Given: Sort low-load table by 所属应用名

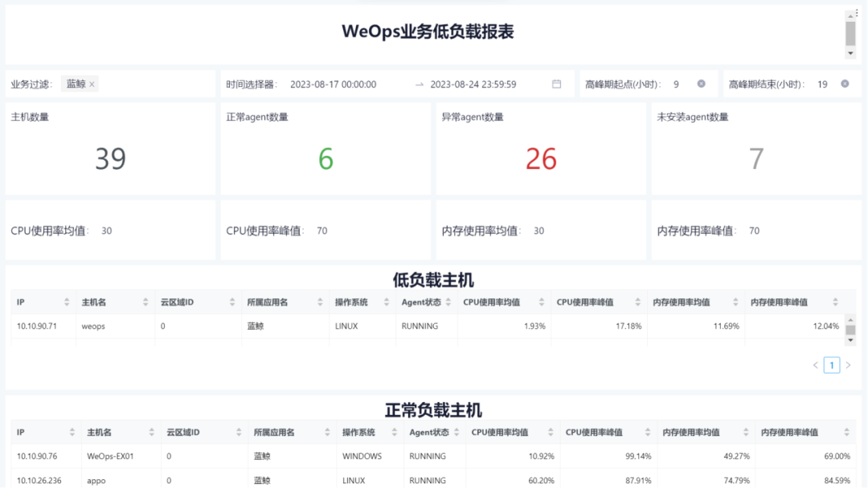Looking at the screenshot, I should 320,302.
